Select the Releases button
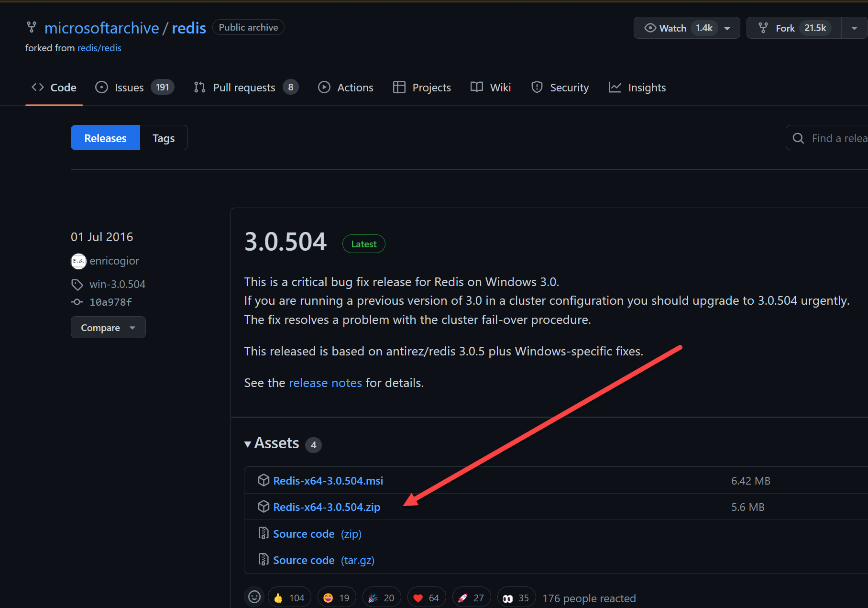The width and height of the screenshot is (868, 608). point(105,138)
